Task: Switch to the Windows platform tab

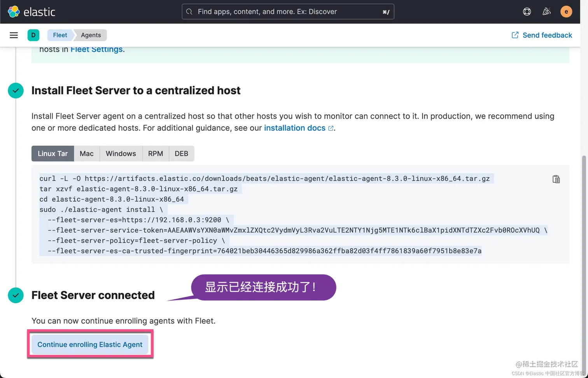Action: (121, 154)
